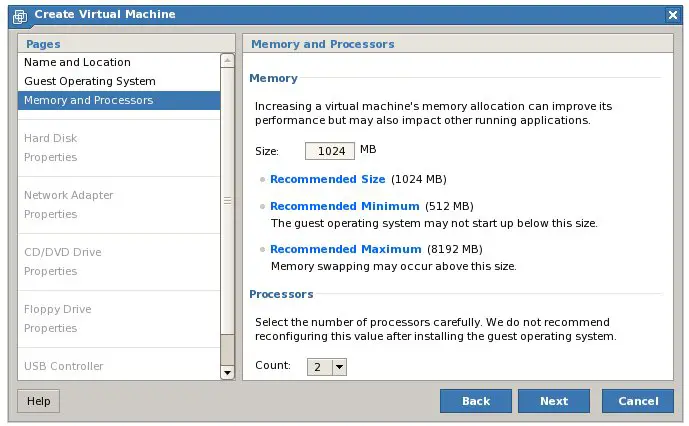Screen dimensions: 689x426
Task: Click the pages list scroll down arrow
Action: (227, 373)
